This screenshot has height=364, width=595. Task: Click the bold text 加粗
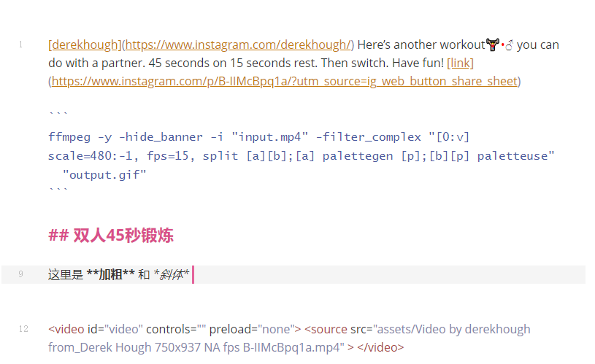click(111, 275)
